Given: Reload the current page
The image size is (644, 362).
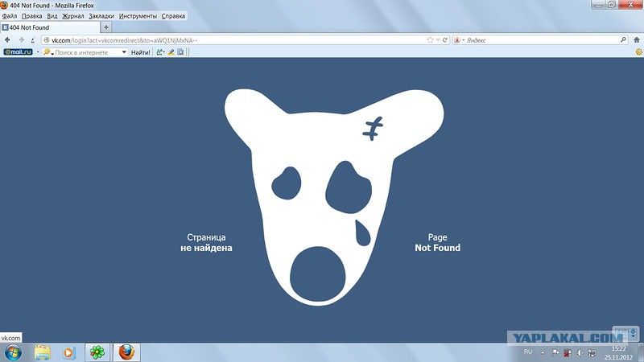Looking at the screenshot, I should pos(445,39).
